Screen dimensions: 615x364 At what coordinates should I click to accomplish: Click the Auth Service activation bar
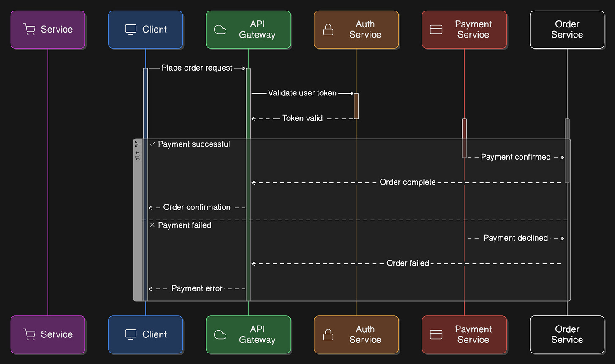(356, 106)
